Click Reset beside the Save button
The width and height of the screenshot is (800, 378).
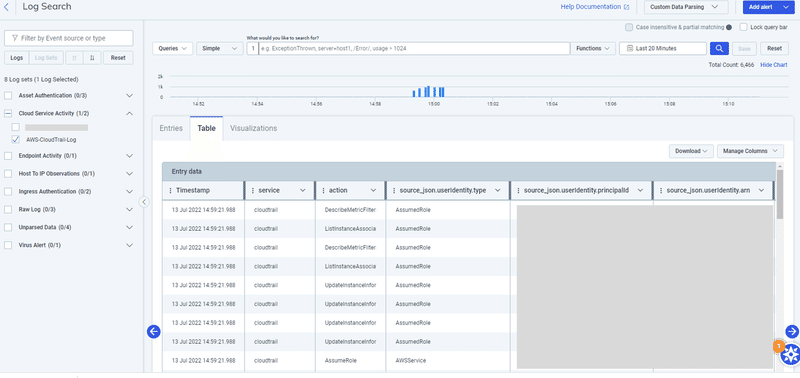tap(774, 48)
